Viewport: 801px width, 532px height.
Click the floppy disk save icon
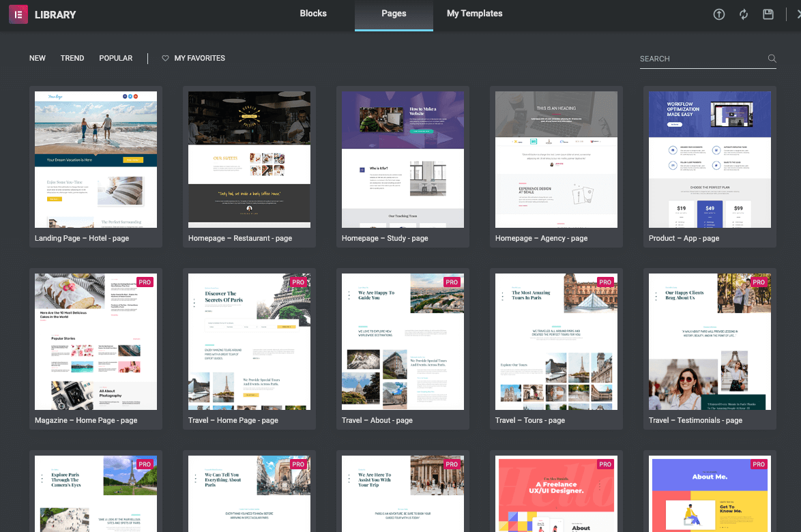point(768,14)
